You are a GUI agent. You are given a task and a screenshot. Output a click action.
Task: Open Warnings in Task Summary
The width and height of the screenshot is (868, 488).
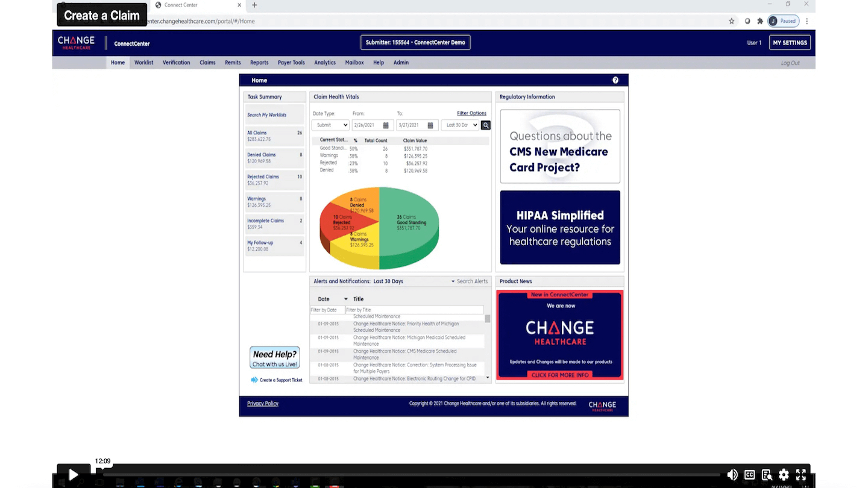click(275, 202)
